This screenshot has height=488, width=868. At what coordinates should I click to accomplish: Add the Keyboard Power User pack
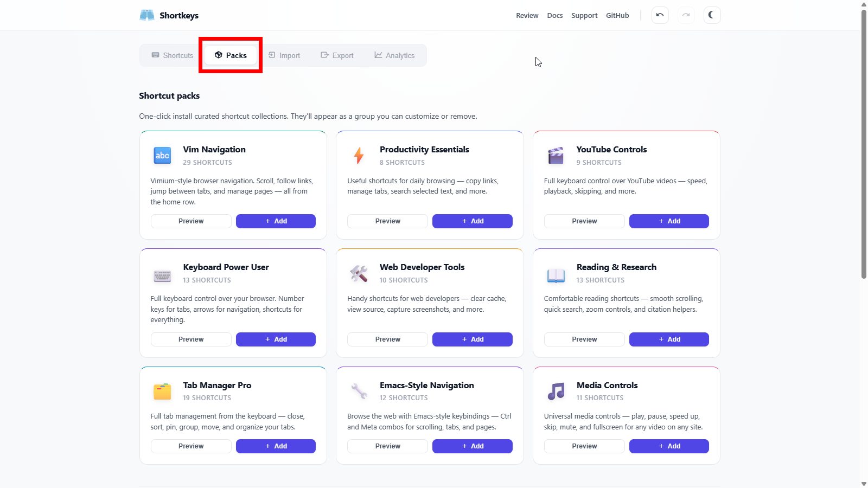[276, 339]
